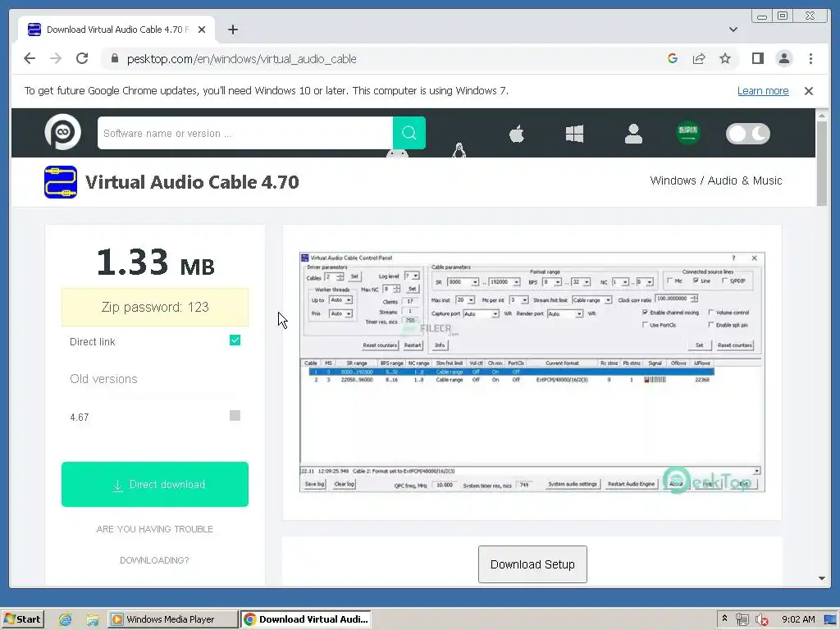This screenshot has width=840, height=630.
Task: Click the user account icon in site header
Action: [x=633, y=134]
